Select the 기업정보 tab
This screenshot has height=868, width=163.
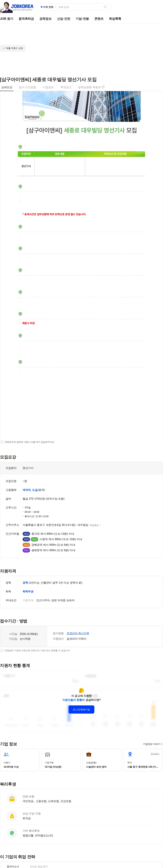pyautogui.click(x=48, y=87)
